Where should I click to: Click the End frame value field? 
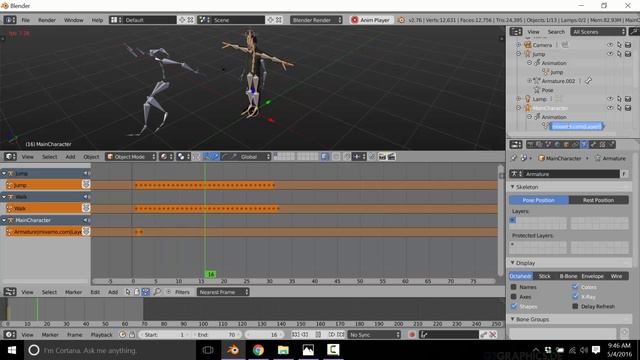pos(218,335)
